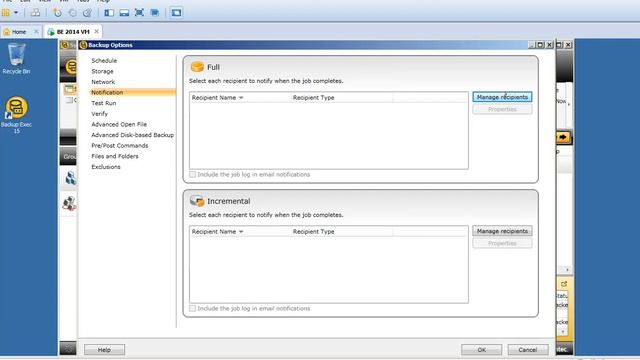Click Properties button in Full section
The width and height of the screenshot is (640, 360).
[x=502, y=109]
